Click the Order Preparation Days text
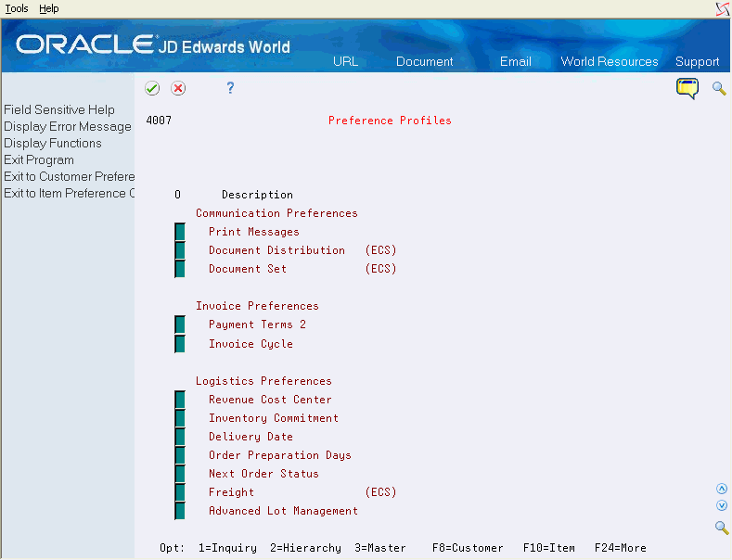 click(280, 455)
